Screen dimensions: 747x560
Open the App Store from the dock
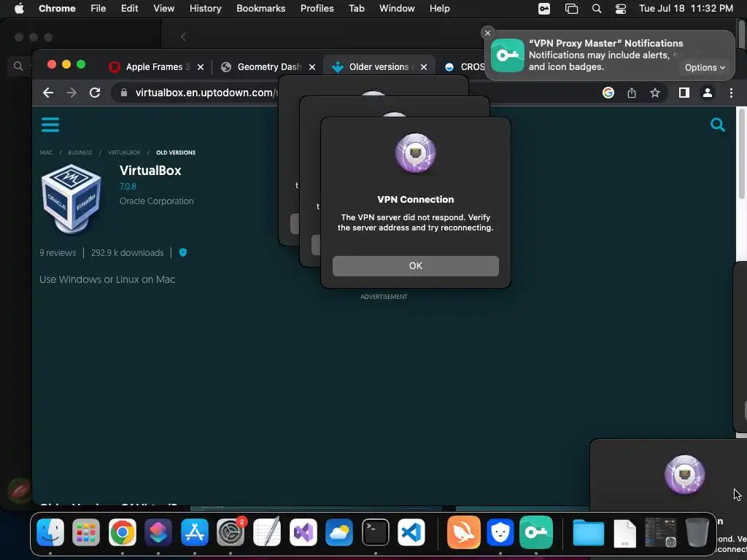[194, 532]
